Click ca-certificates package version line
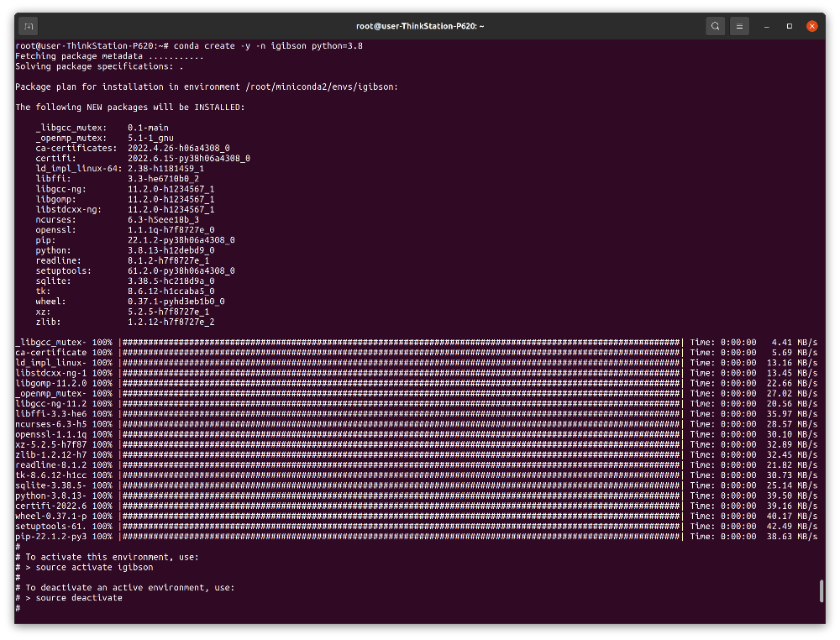The width and height of the screenshot is (840, 640). coord(133,148)
